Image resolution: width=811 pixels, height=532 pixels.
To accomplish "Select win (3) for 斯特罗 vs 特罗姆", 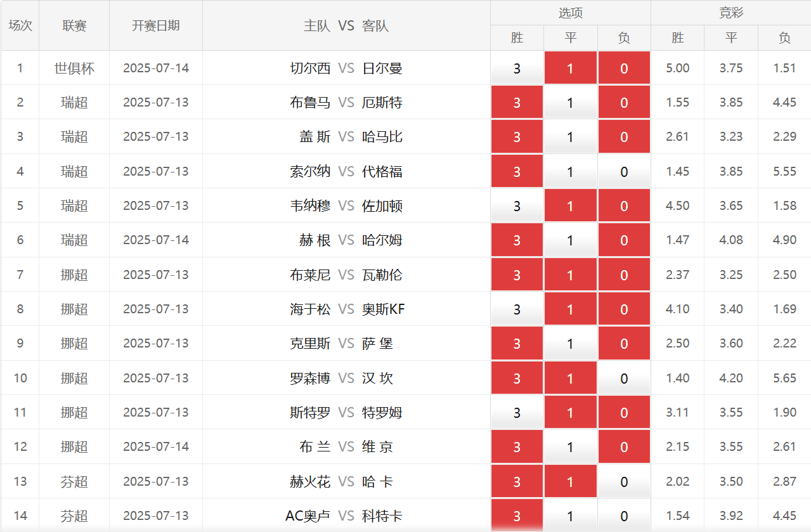I will coord(517,412).
